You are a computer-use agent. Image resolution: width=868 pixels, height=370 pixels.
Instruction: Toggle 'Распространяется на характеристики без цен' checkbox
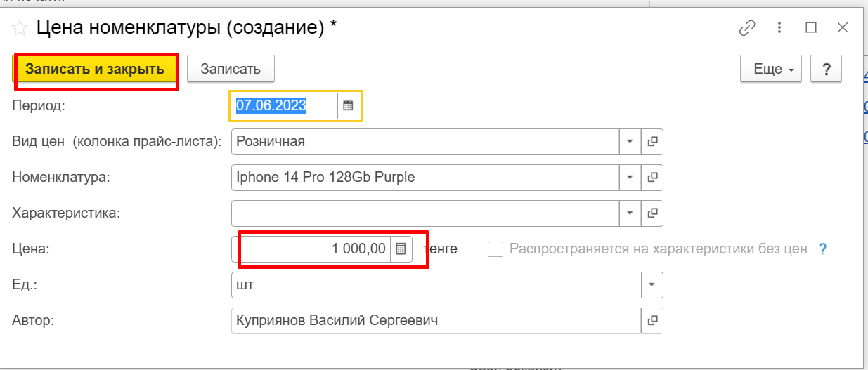coord(495,249)
